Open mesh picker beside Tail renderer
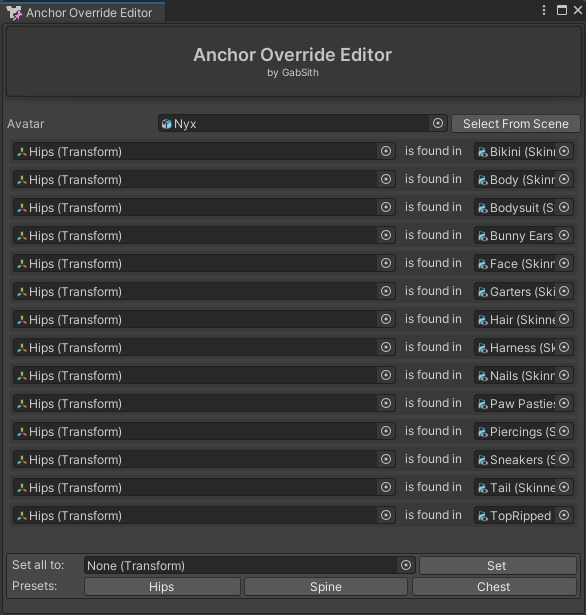The height and width of the screenshot is (615, 586). [564, 487]
